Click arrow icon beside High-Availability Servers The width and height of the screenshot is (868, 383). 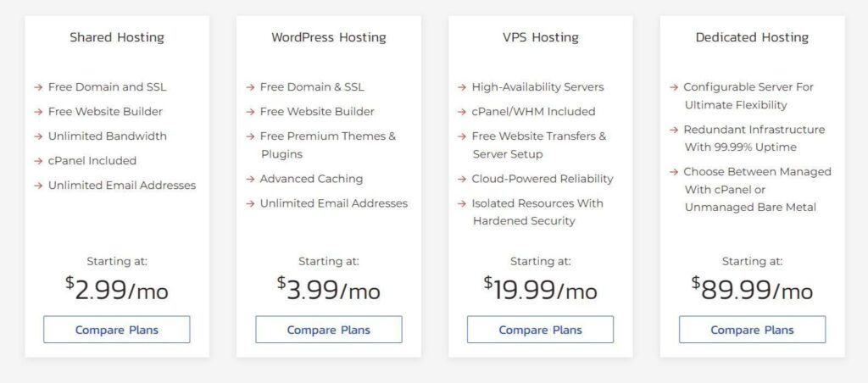pos(462,87)
